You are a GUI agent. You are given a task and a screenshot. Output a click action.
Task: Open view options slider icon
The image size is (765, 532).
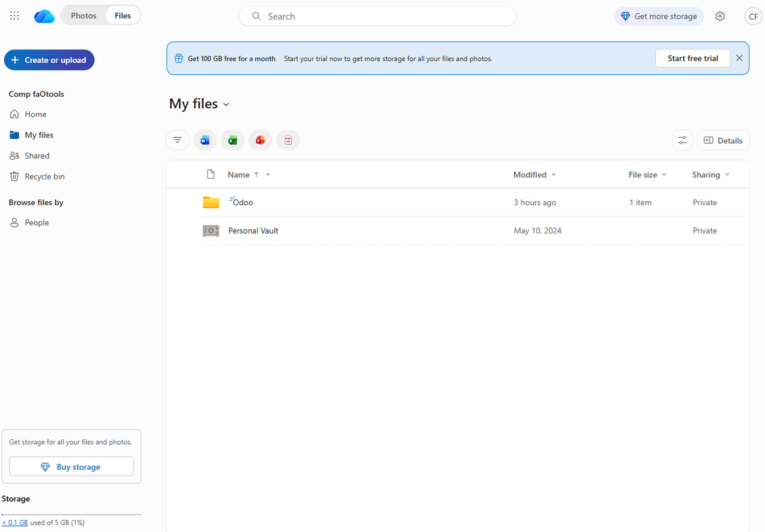682,140
